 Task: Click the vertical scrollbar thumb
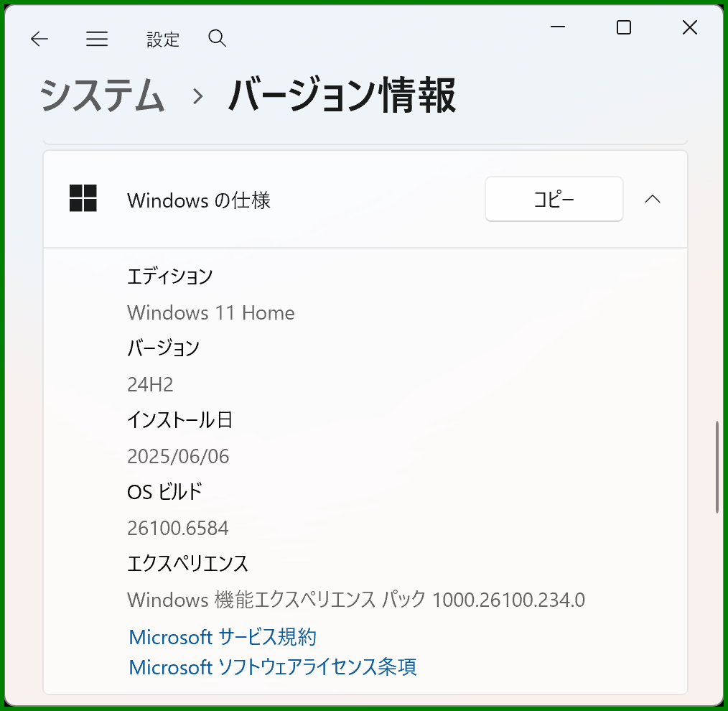(x=717, y=467)
